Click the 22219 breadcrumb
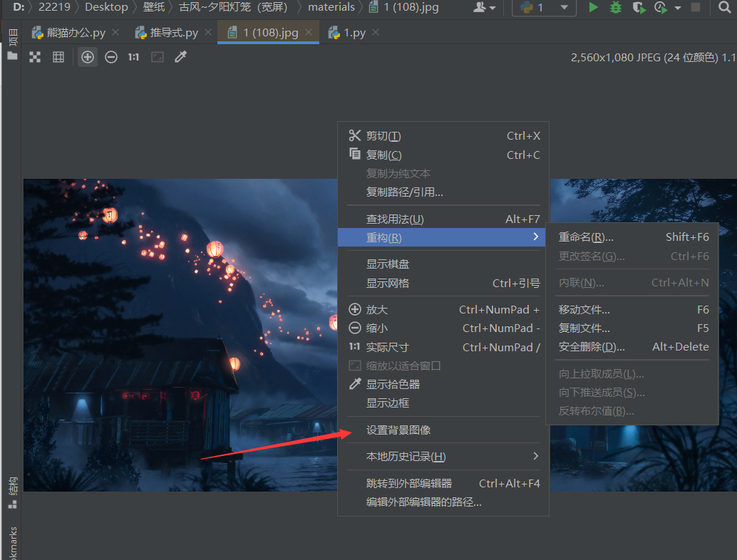Screen dimensions: 737x560 point(54,7)
